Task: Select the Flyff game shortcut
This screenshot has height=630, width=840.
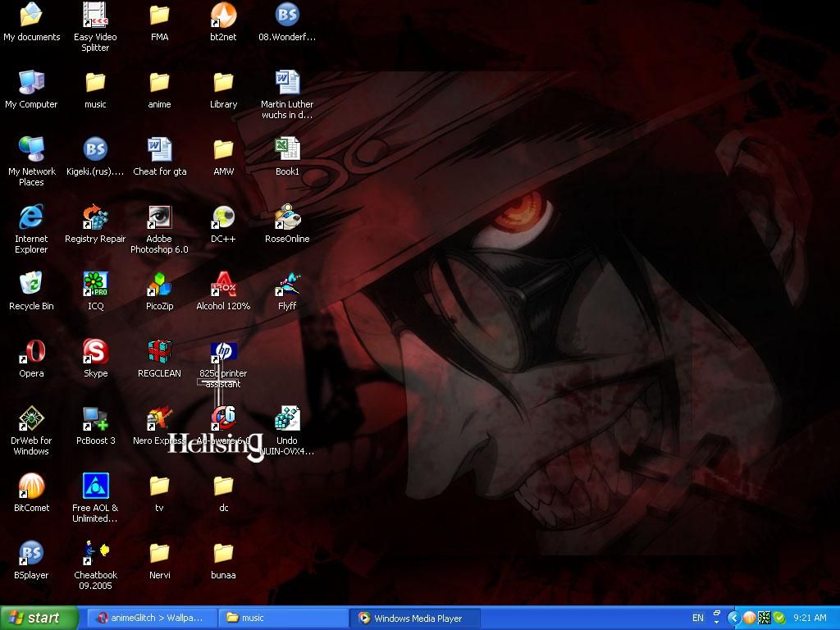Action: click(287, 284)
